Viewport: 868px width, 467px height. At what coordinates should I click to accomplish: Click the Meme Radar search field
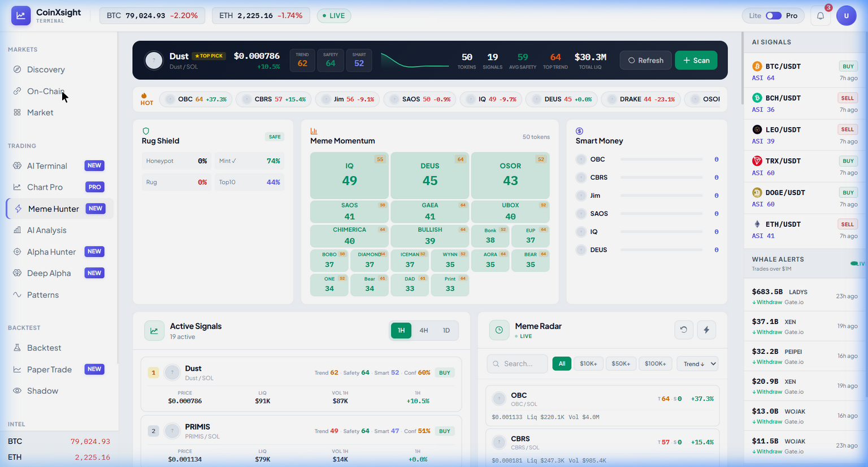(517, 364)
